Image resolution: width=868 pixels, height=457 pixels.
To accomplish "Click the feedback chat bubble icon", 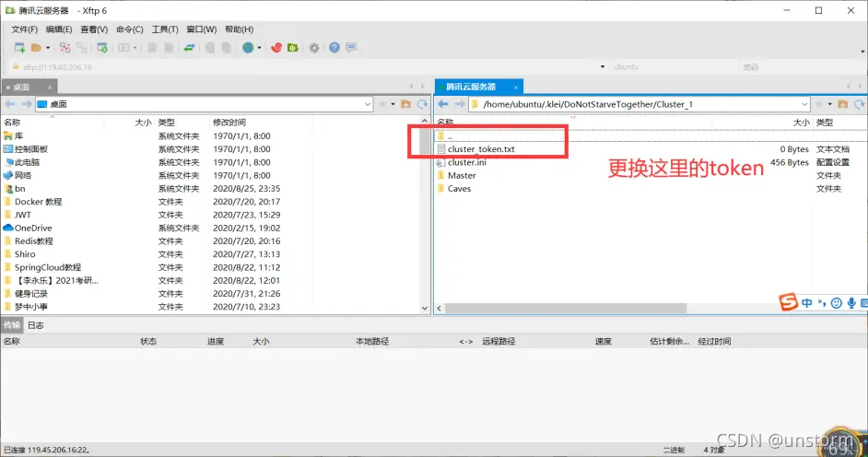I will pyautogui.click(x=351, y=48).
